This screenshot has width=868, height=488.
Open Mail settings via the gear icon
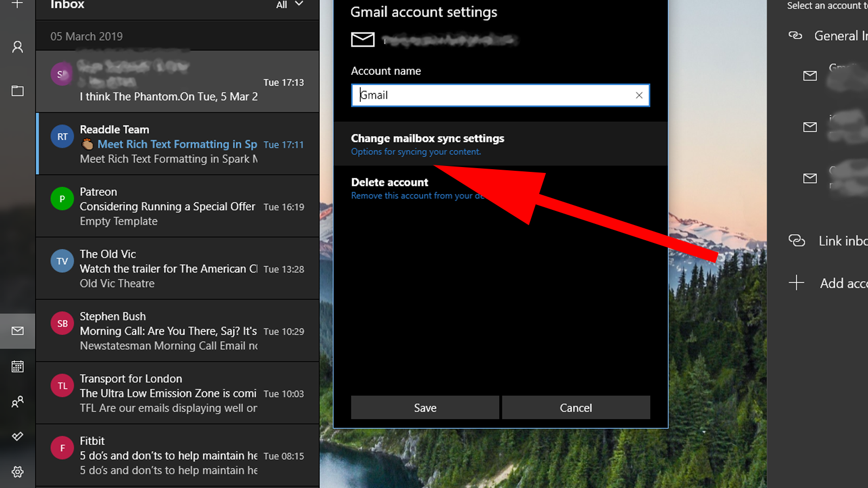tap(17, 472)
